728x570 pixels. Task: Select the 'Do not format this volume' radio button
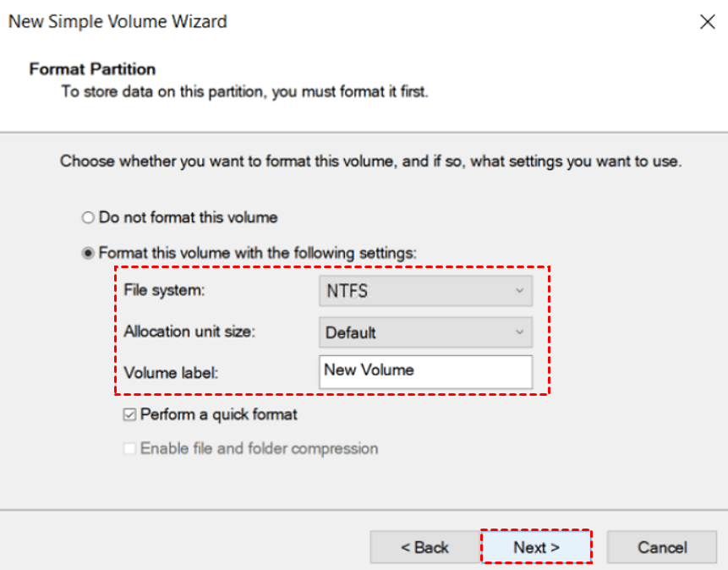[x=88, y=218]
